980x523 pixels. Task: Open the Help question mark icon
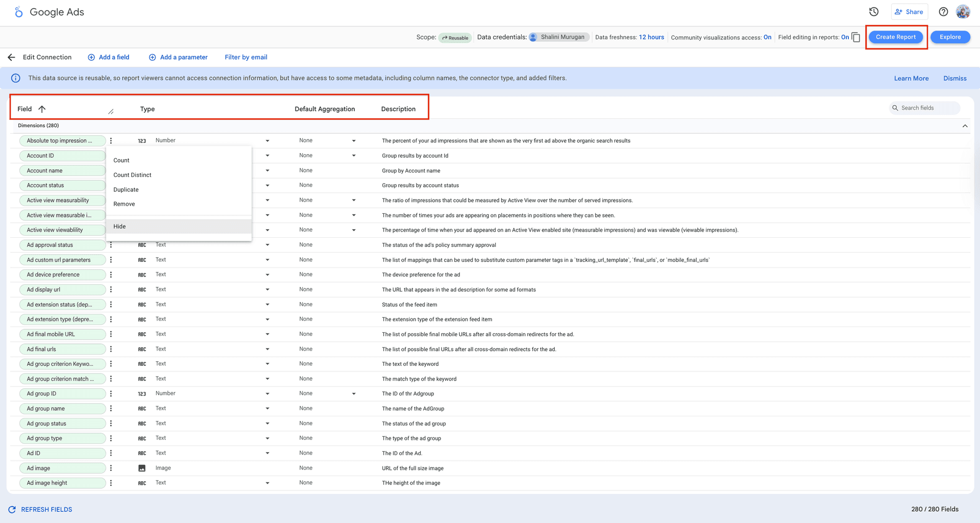tap(944, 11)
